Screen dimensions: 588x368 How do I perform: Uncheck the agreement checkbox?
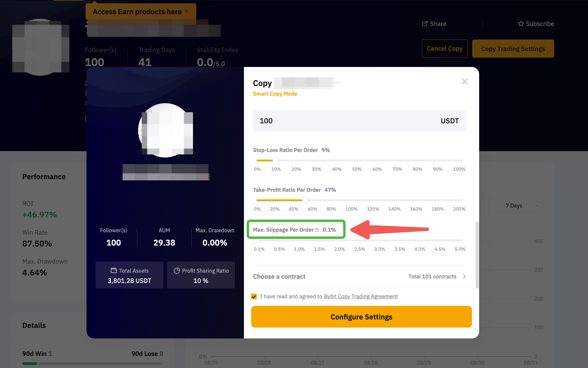click(254, 297)
